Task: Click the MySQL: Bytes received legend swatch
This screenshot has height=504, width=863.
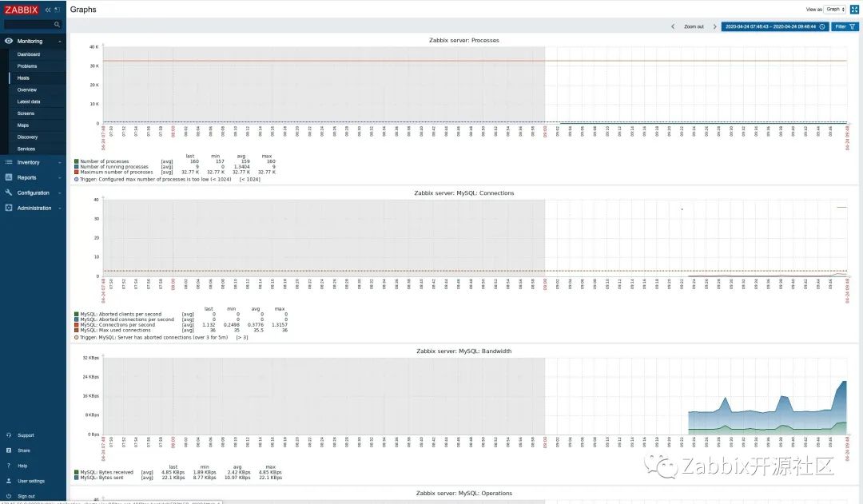Action: [77, 472]
